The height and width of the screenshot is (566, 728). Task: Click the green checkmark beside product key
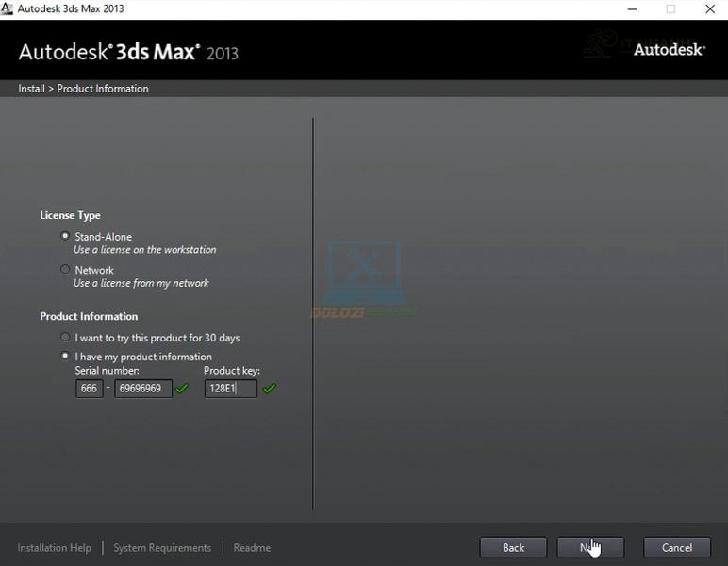click(x=269, y=388)
